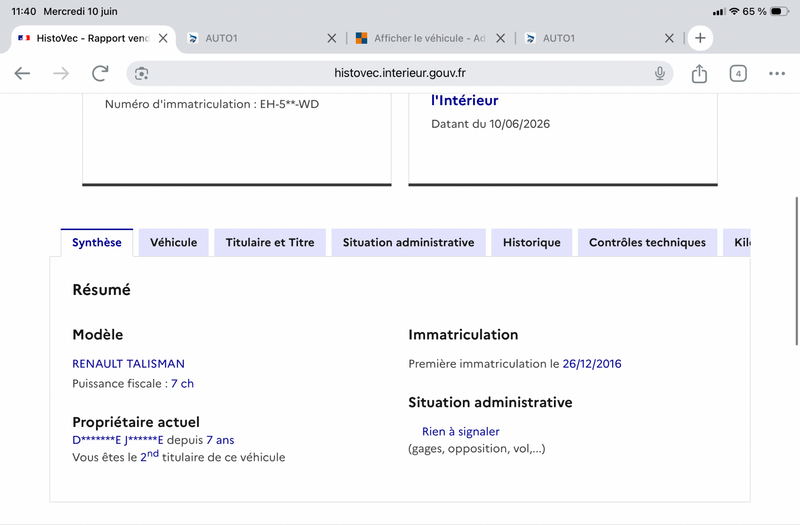Go back to the previous page
The image size is (800, 525).
(x=22, y=73)
